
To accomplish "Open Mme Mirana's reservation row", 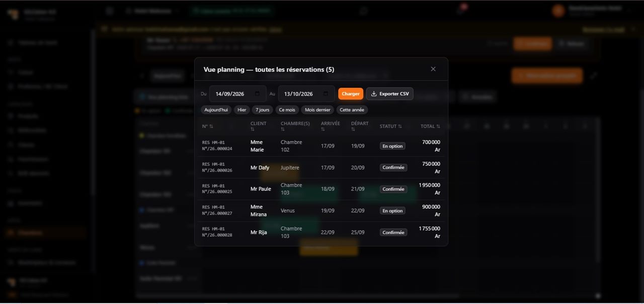I will 321,211.
